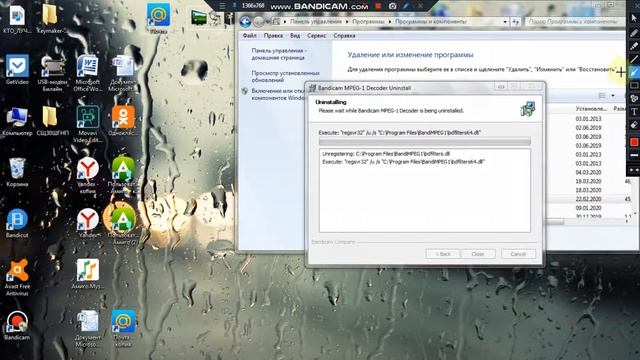Screen dimensions: 640x360
Task: Change the line thickness setting
Action: tap(634, 156)
